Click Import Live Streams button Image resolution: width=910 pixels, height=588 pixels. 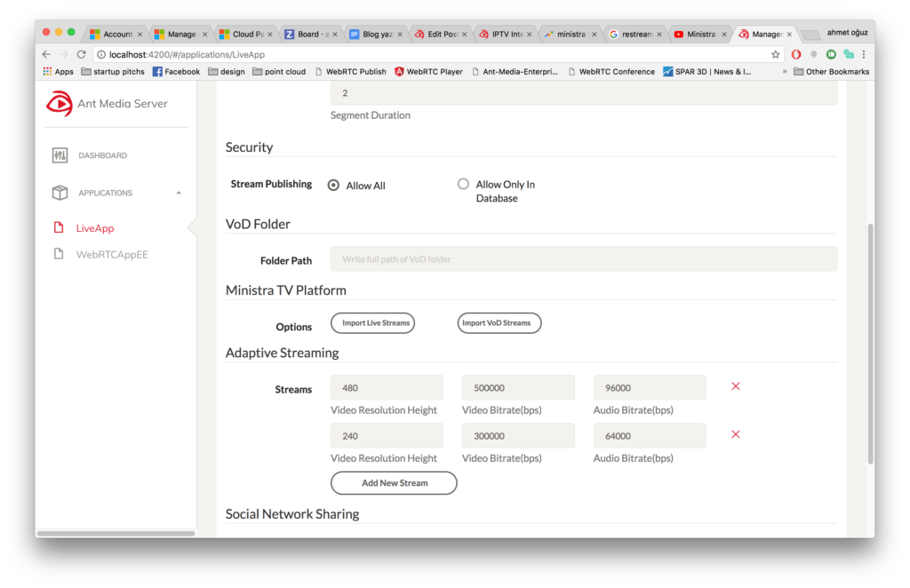point(372,323)
